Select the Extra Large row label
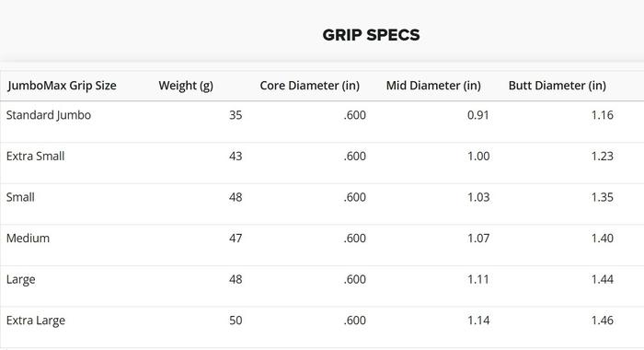Viewport: 644px width, 350px height. tap(36, 321)
